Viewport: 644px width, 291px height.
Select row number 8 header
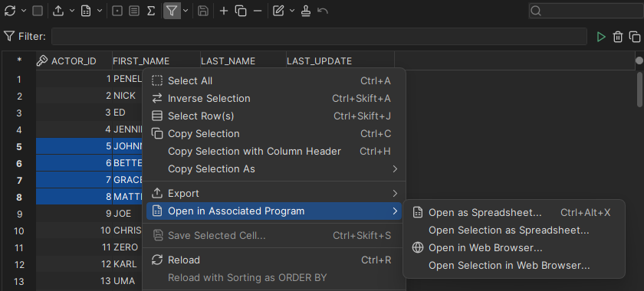tap(19, 197)
